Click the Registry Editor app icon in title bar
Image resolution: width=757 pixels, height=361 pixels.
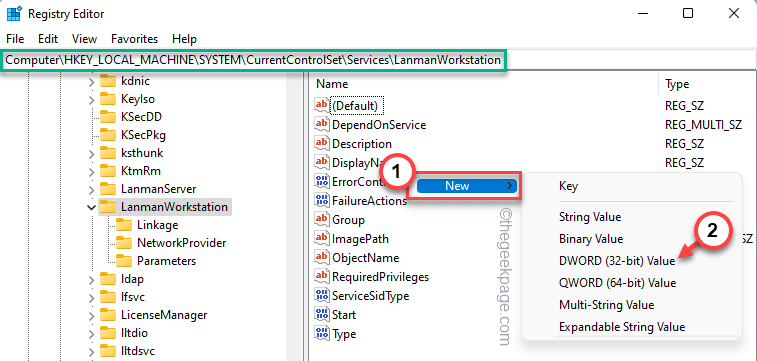tap(14, 14)
